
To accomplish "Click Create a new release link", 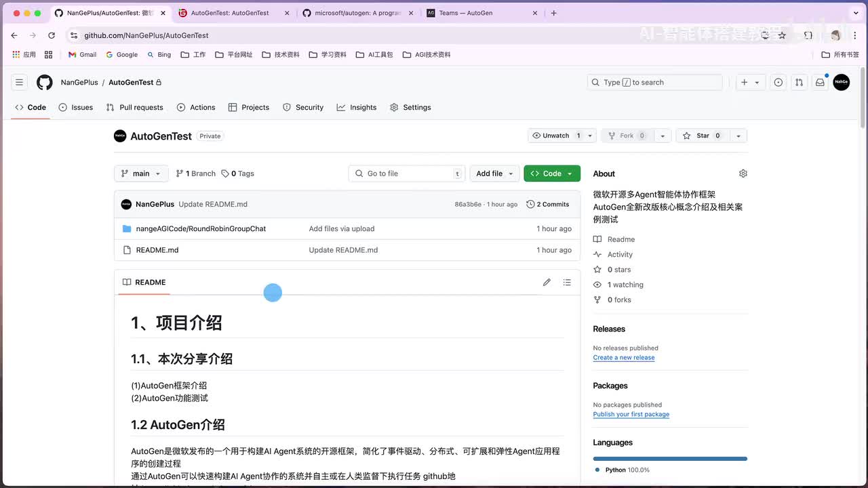I will (624, 357).
